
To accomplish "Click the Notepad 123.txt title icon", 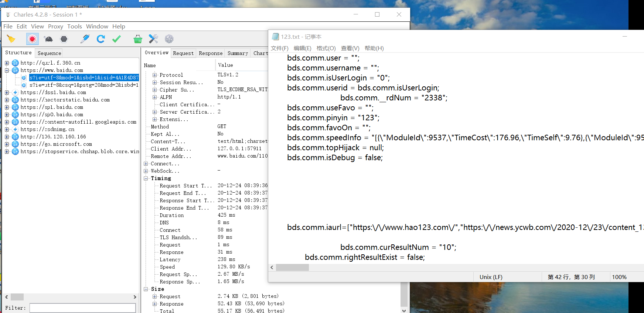I will coord(275,37).
